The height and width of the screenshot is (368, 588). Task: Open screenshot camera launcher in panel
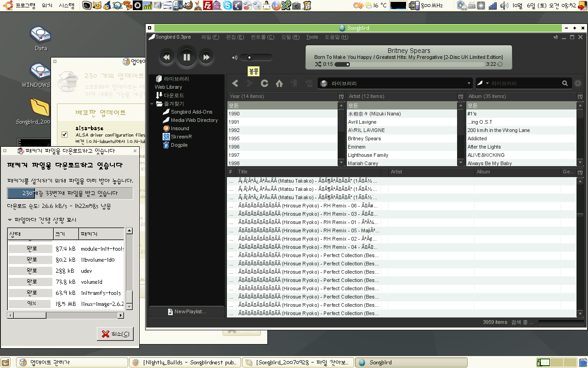tap(296, 6)
